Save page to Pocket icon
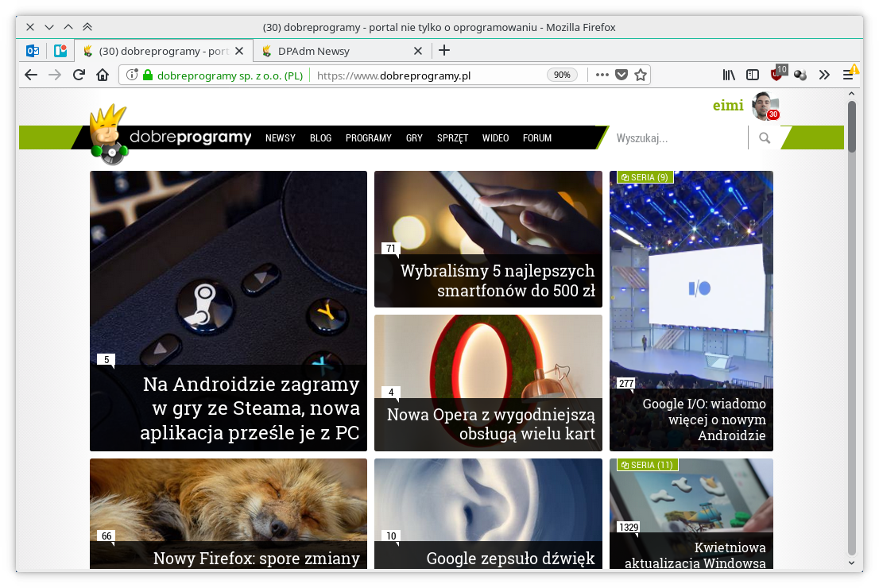879x588 pixels. (621, 75)
